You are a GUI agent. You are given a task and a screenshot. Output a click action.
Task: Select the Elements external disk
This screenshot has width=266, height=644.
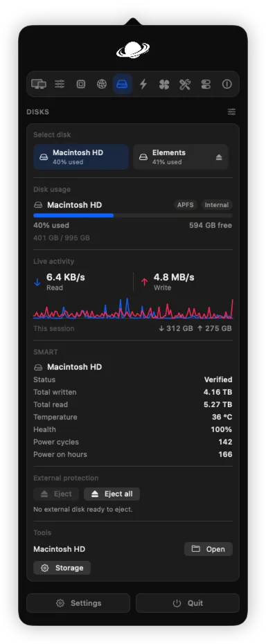click(x=181, y=157)
